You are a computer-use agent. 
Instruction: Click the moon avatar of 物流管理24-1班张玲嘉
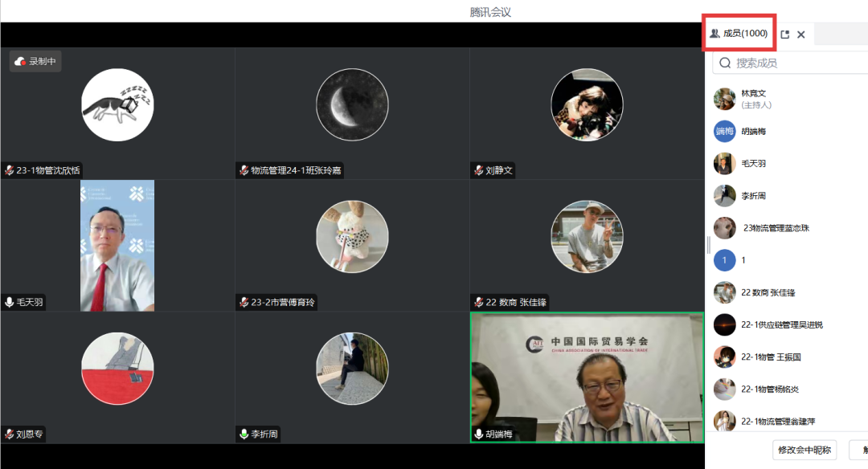352,104
